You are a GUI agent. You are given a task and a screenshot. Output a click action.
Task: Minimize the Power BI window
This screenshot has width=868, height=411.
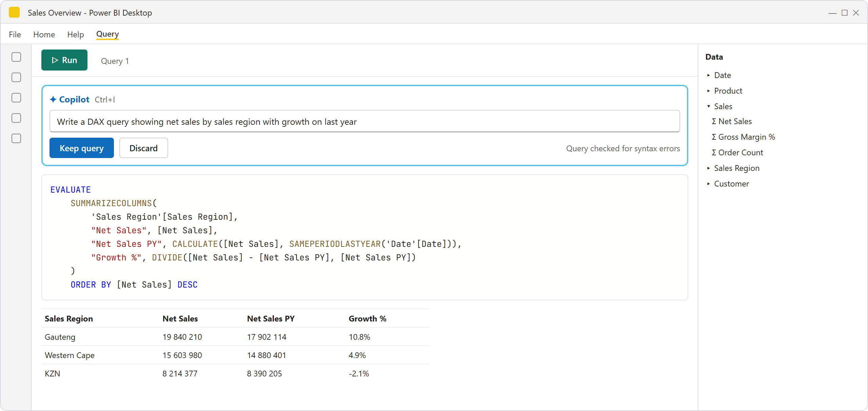point(832,13)
